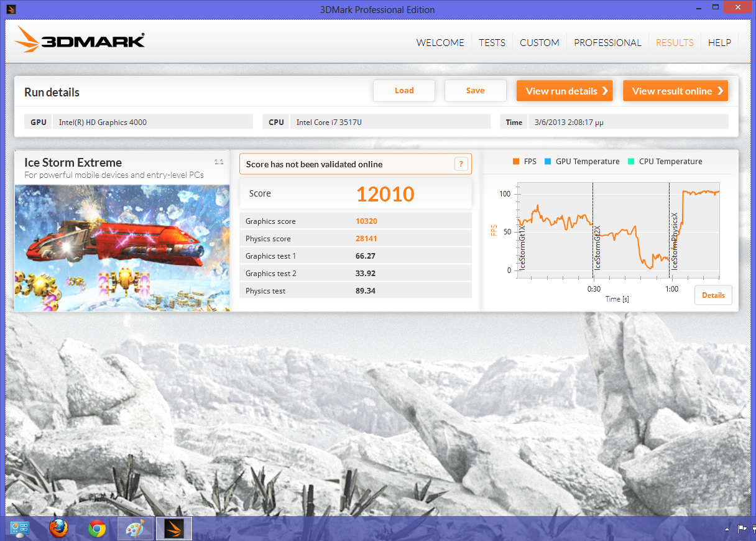Click the IceStormPhysicsX marker on graph
756x541 pixels.
point(674,243)
